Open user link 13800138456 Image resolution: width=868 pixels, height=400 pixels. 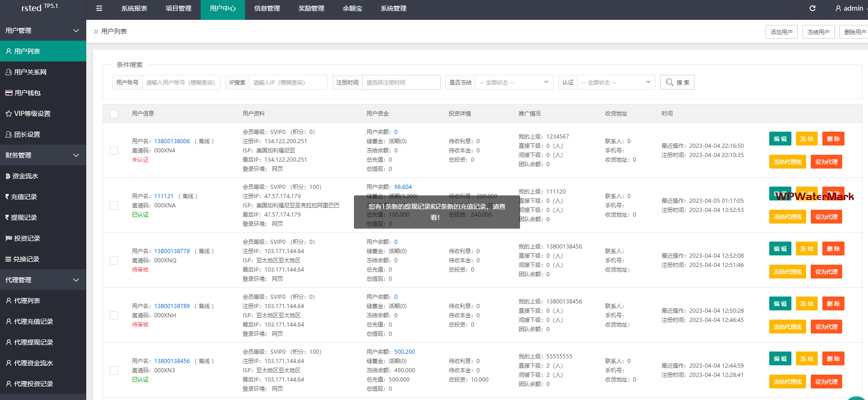[x=172, y=361]
